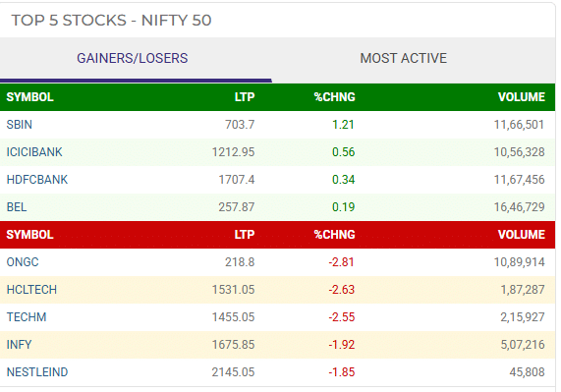The image size is (561, 392).
Task: Switch to the GAINERS/LOSERS tab
Action: [x=133, y=58]
